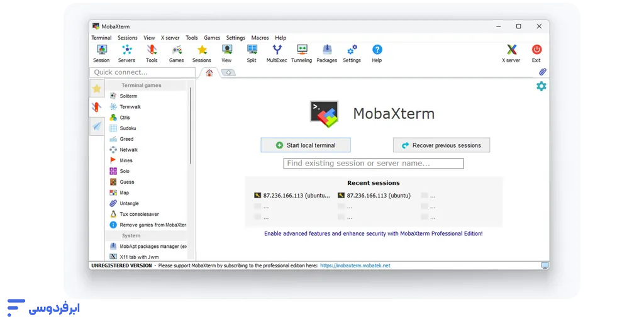Viewport: 644px width, 324px height.
Task: Open the top Sessions menu
Action: [128, 38]
